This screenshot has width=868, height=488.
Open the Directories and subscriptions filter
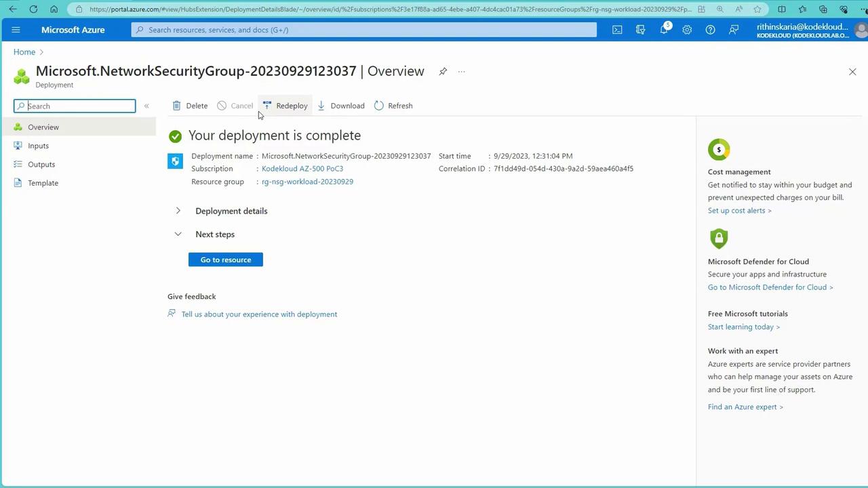click(640, 30)
